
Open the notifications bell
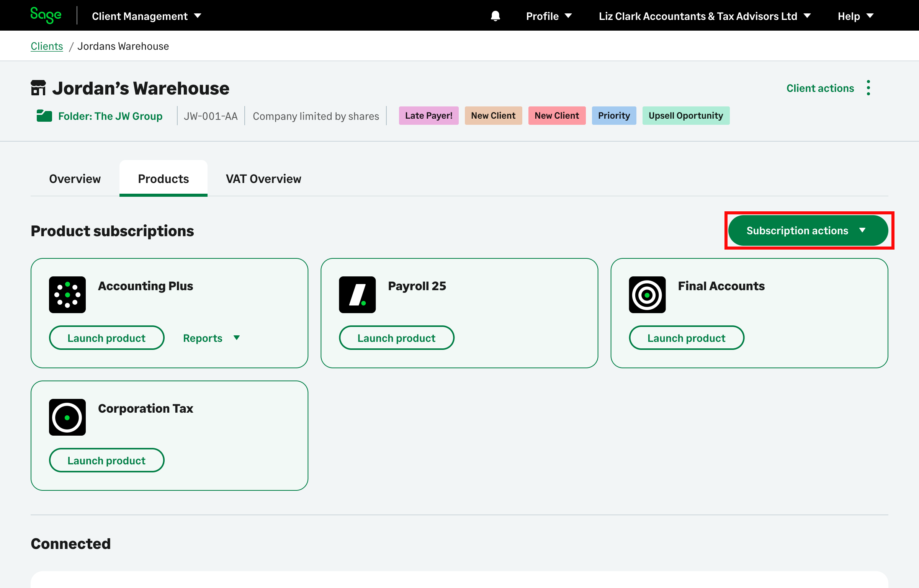point(495,16)
